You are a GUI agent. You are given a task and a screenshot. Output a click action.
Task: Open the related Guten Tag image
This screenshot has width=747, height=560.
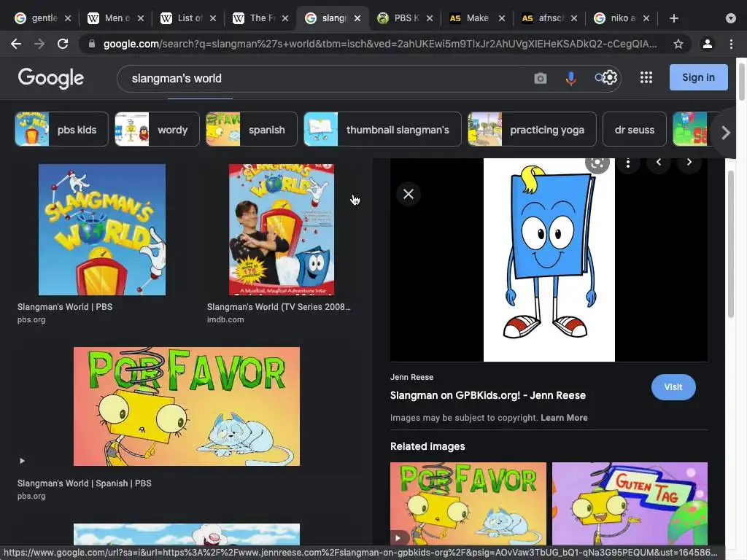(630, 503)
